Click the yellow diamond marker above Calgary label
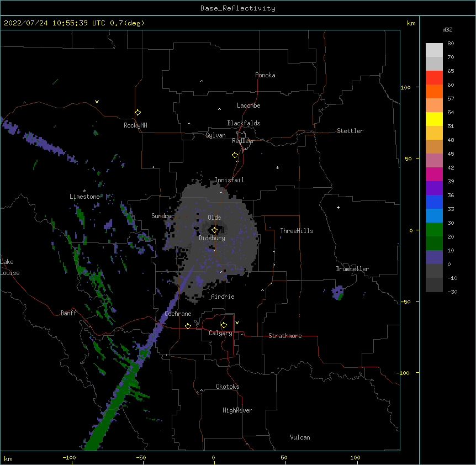Screen dimensions: 476x465 click(x=224, y=325)
